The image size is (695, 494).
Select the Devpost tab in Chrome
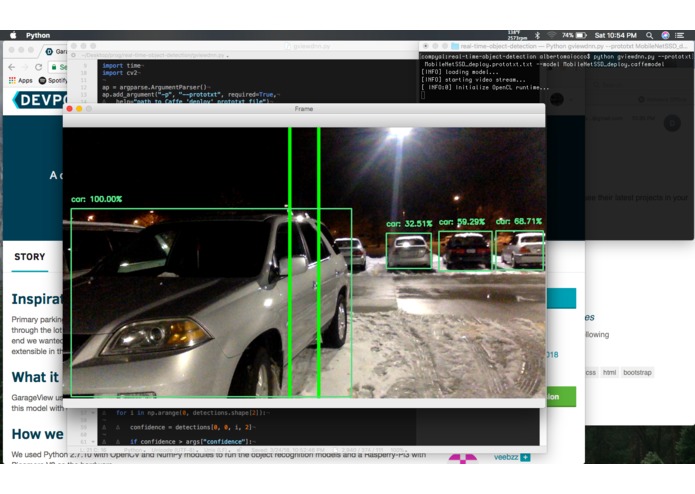point(55,51)
